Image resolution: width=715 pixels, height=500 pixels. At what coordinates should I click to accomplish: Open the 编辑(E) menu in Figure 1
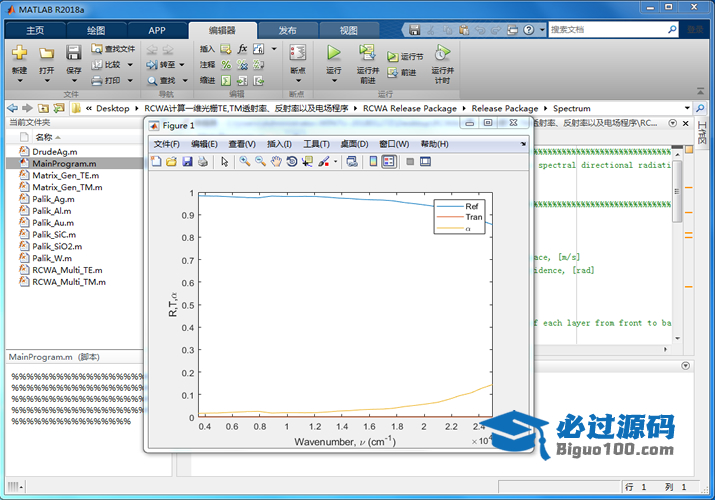pos(204,144)
